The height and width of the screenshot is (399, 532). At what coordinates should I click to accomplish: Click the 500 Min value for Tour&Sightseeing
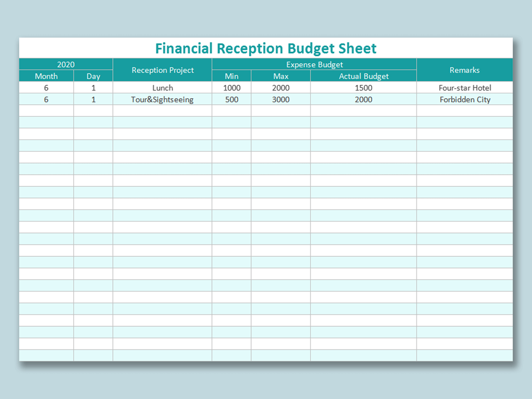coord(231,100)
